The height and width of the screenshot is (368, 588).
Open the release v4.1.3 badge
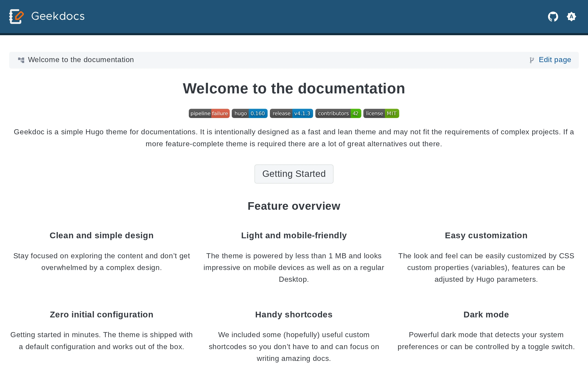pos(291,113)
